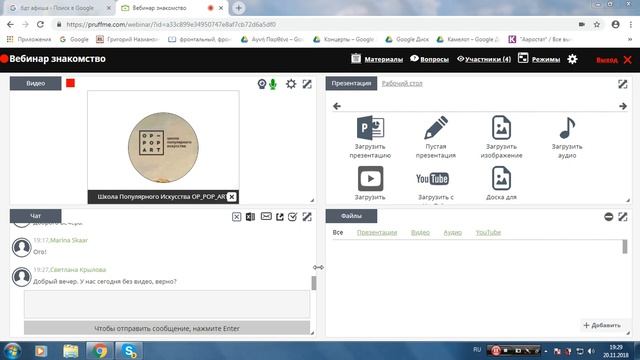The width and height of the screenshot is (640, 360).
Task: Click the Файлы list scrollbar handle
Action: (x=624, y=247)
